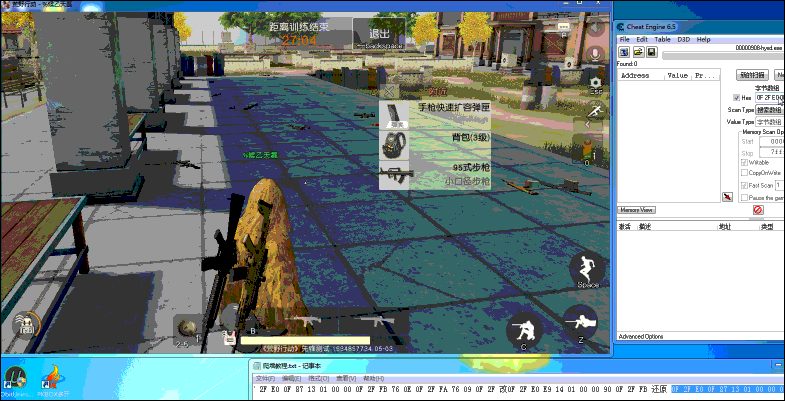Open Notepad 格式(O) menu
The image size is (785, 401).
318,378
